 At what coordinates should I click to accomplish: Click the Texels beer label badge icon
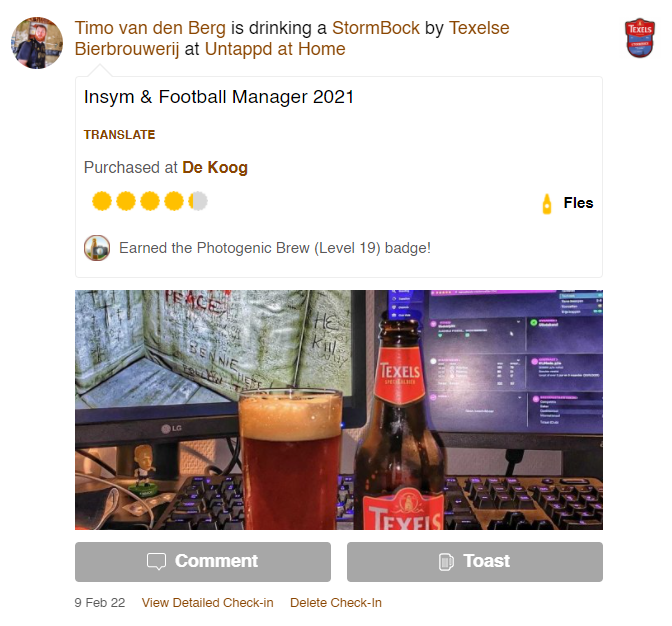tap(640, 38)
